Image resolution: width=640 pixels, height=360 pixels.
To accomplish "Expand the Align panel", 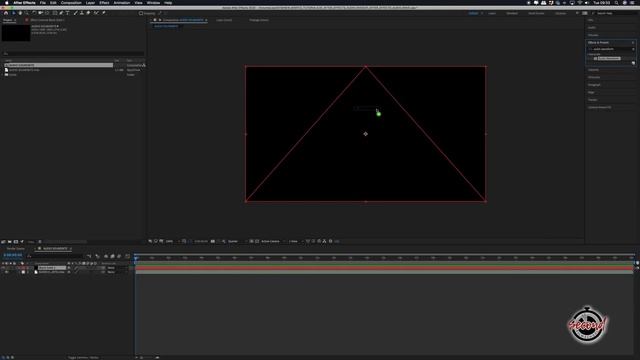I will (591, 92).
